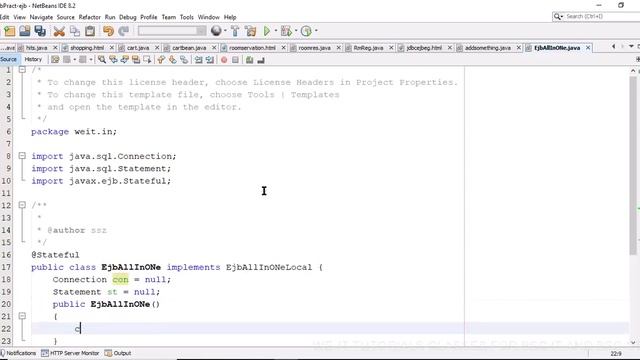This screenshot has height=360, width=640.
Task: Open the dropdown arrow beside Profile Project
Action: tap(316, 31)
